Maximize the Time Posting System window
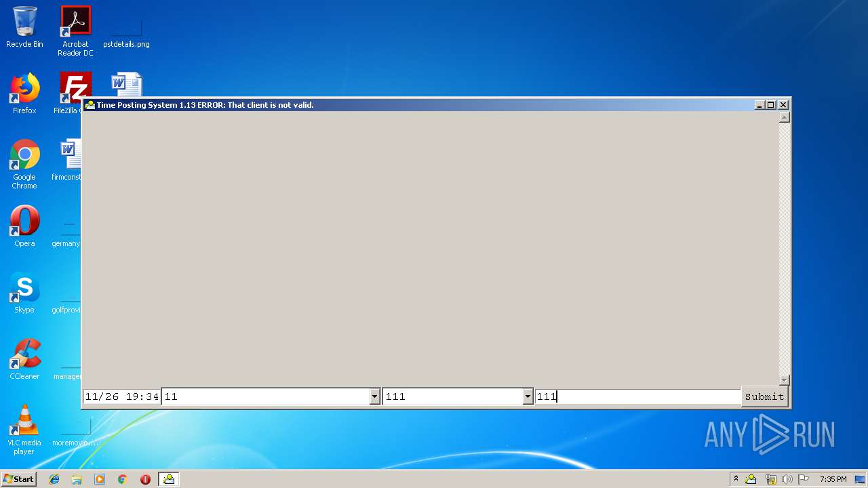The height and width of the screenshot is (488, 868). (x=771, y=105)
